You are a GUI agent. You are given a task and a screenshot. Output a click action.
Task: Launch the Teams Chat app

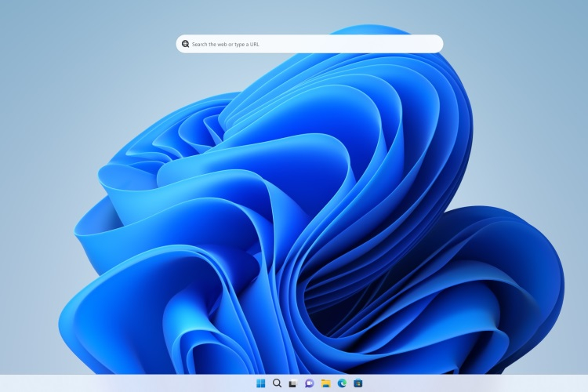point(310,383)
